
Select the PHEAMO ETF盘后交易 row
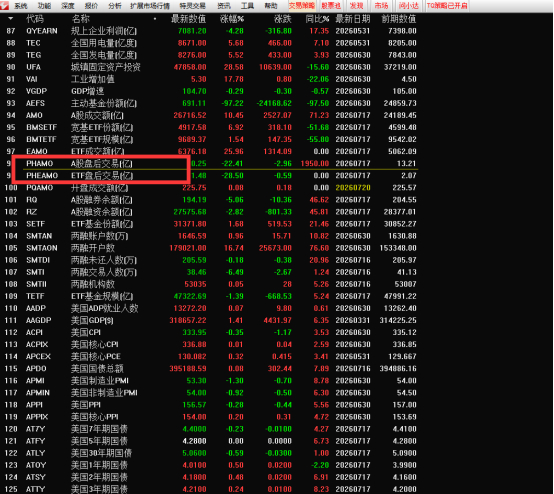211,176
